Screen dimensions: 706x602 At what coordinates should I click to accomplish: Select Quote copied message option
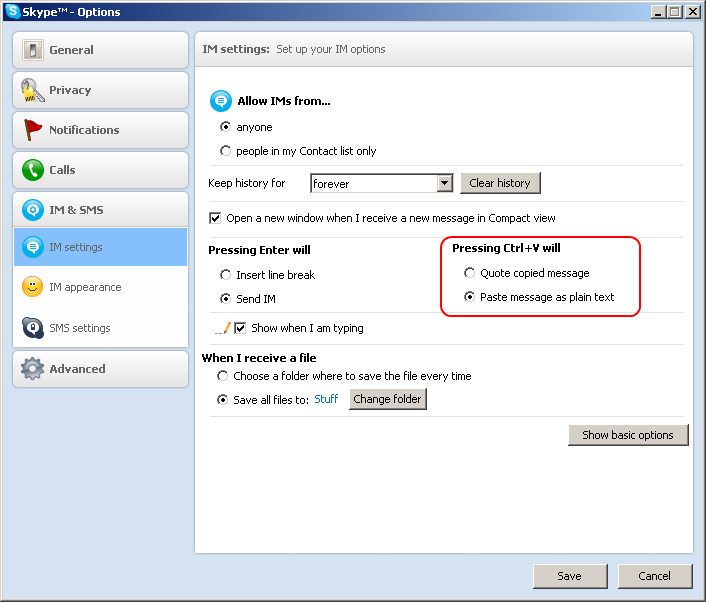point(469,273)
